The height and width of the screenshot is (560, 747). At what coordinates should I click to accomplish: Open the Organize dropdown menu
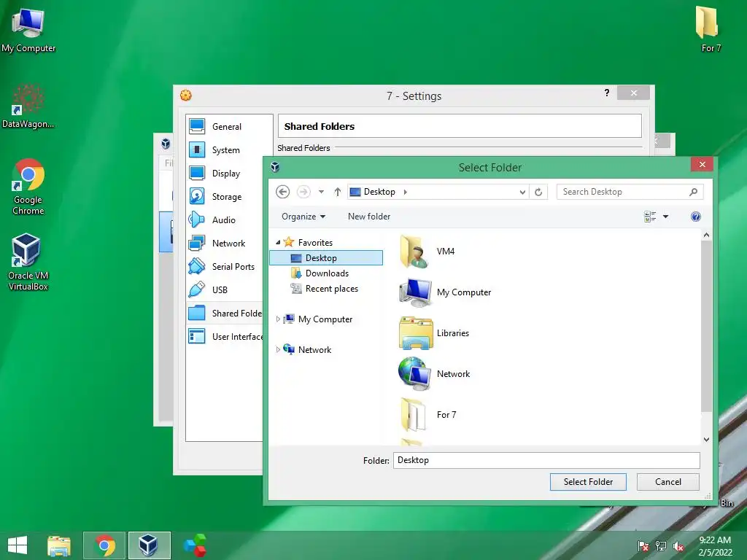pyautogui.click(x=303, y=217)
